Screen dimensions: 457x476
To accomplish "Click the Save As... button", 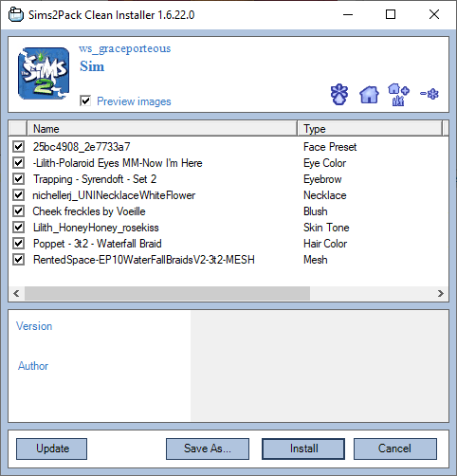I will point(208,449).
